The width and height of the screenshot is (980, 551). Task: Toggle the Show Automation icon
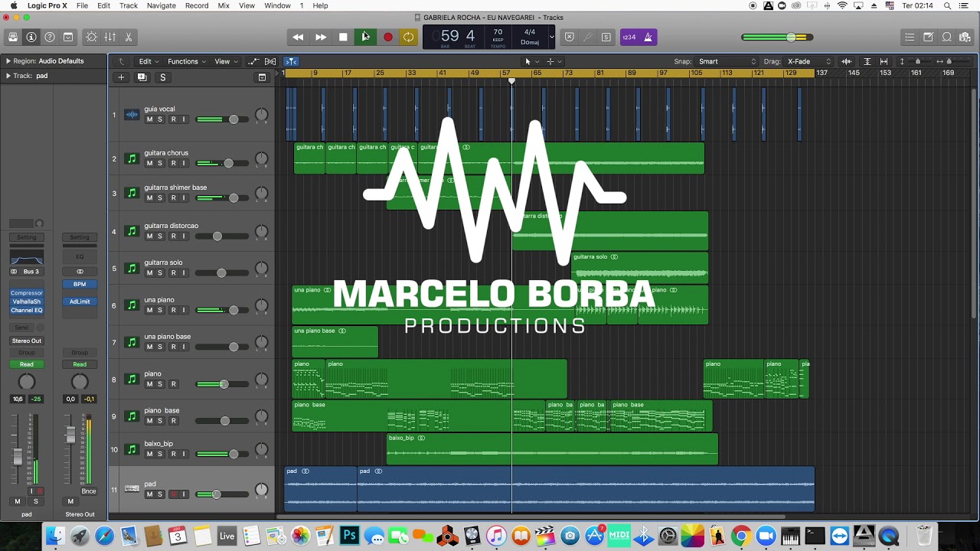tap(253, 61)
